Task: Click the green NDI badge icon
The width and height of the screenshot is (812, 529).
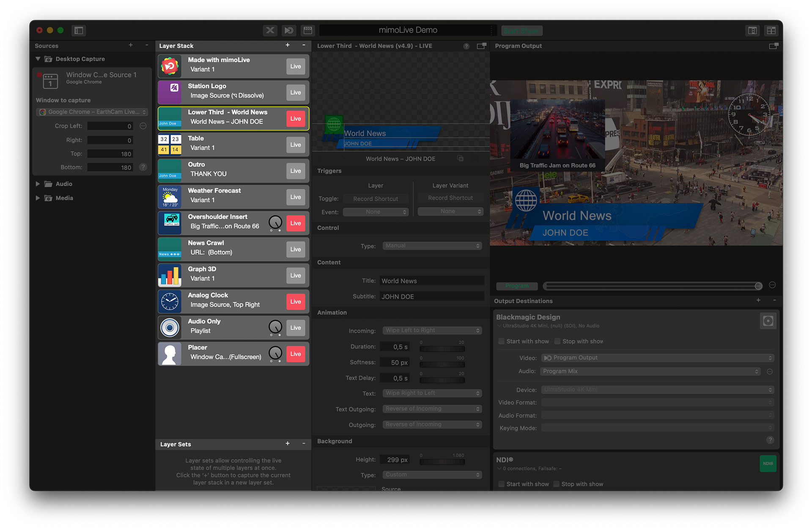Action: (x=768, y=464)
